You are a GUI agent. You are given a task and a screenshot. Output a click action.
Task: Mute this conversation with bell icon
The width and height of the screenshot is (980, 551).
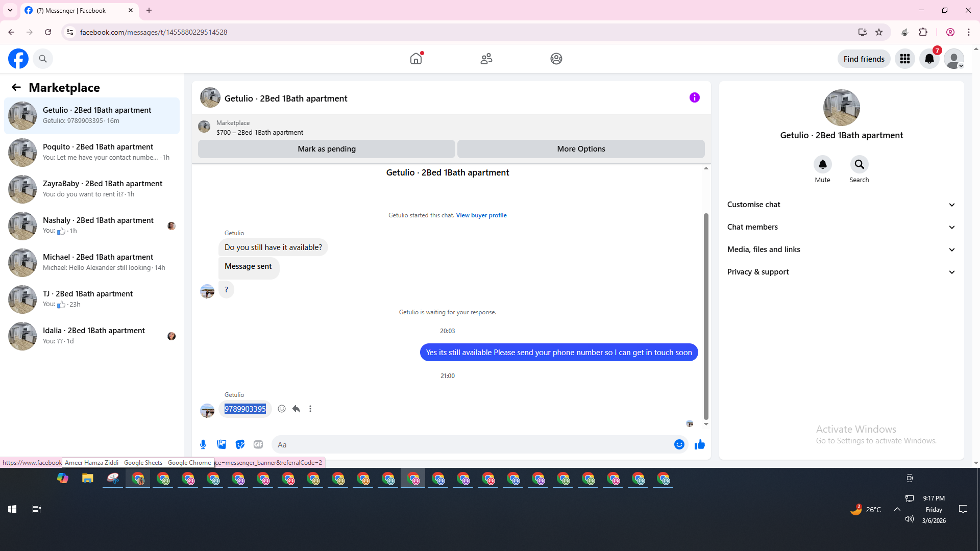click(822, 164)
